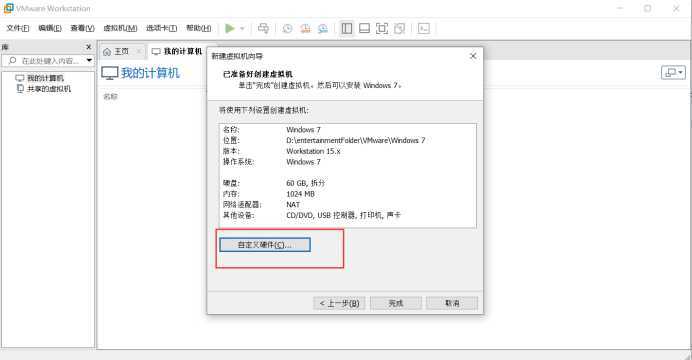692x360 pixels.
Task: Click the console view toolbar icon
Action: (x=424, y=29)
